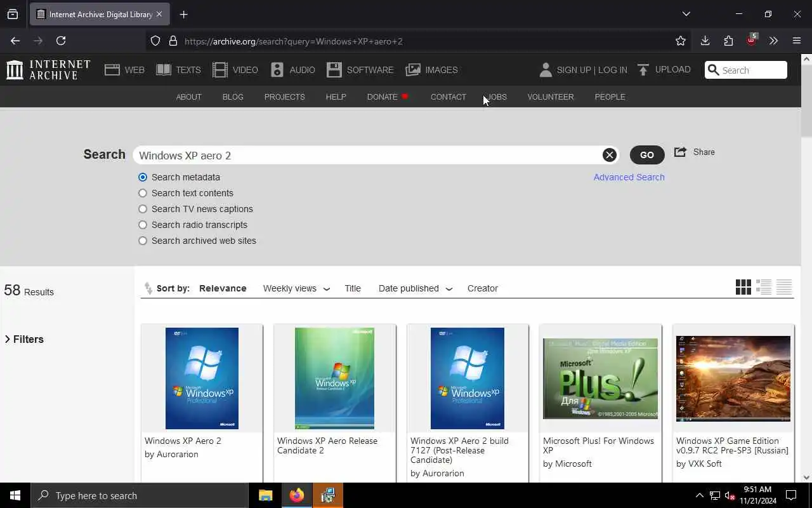This screenshot has width=812, height=508.
Task: Select the Search metadata radio button
Action: point(143,177)
